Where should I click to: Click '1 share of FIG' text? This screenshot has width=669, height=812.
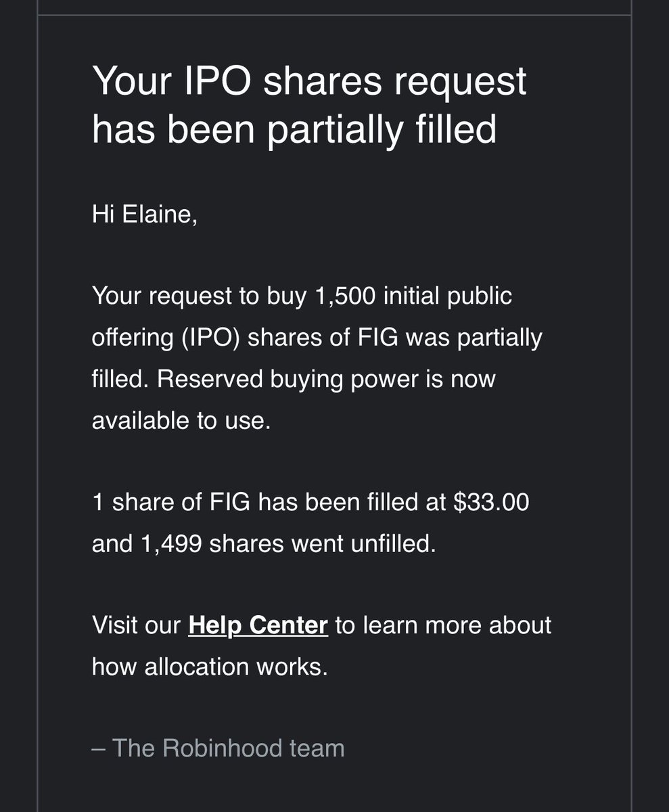172,503
